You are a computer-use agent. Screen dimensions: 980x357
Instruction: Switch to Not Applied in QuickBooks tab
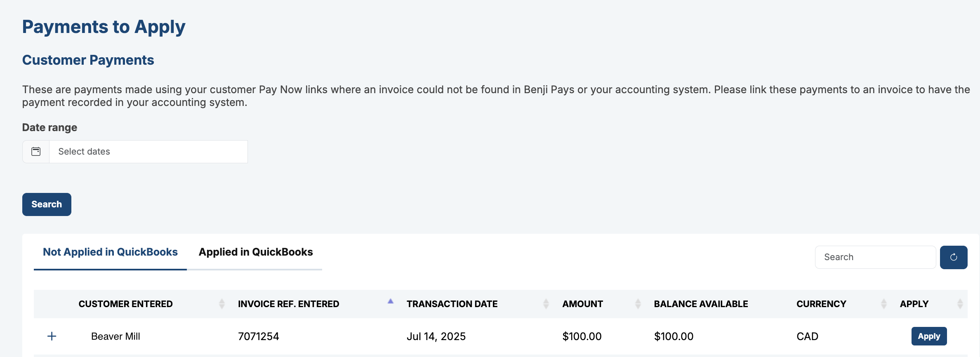(x=110, y=252)
